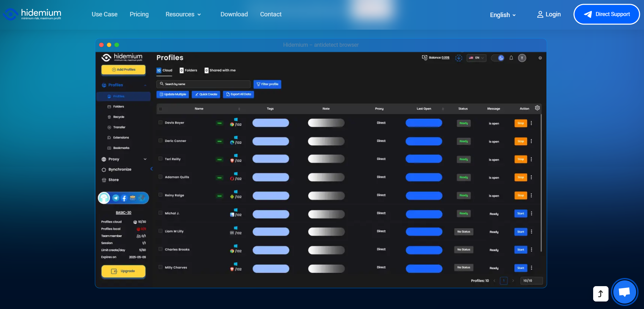Sort profiles by the Last Open column
The width and height of the screenshot is (644, 309).
click(x=443, y=108)
